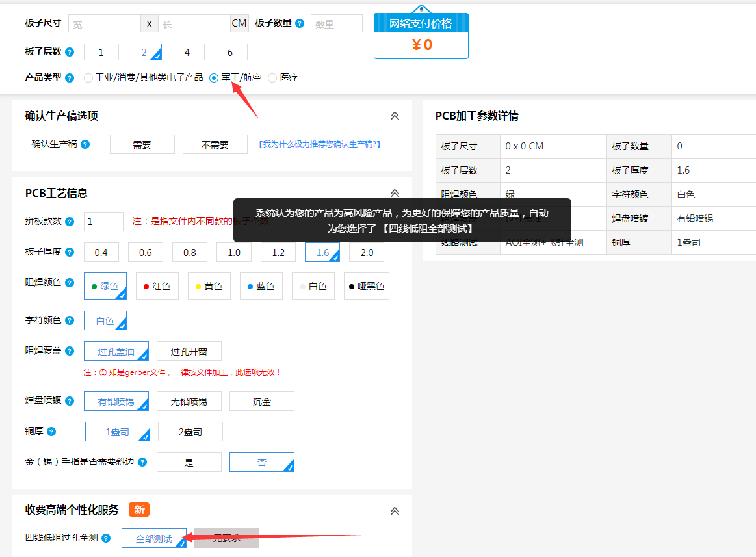
Task: Click help icon beside 产品类型
Action: click(70, 78)
